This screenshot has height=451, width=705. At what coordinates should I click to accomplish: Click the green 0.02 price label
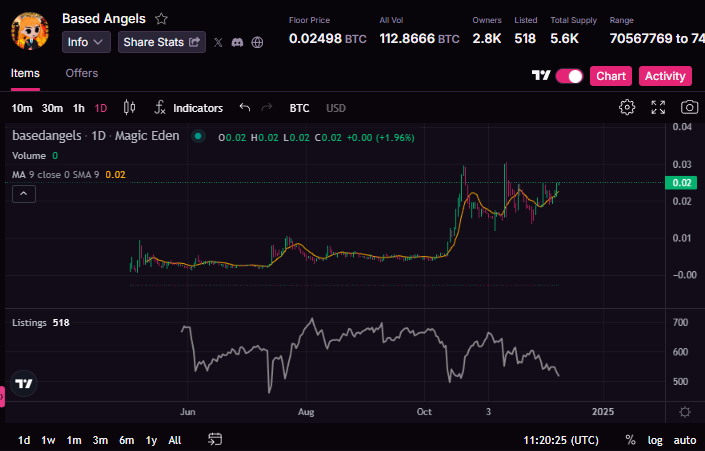pos(681,183)
